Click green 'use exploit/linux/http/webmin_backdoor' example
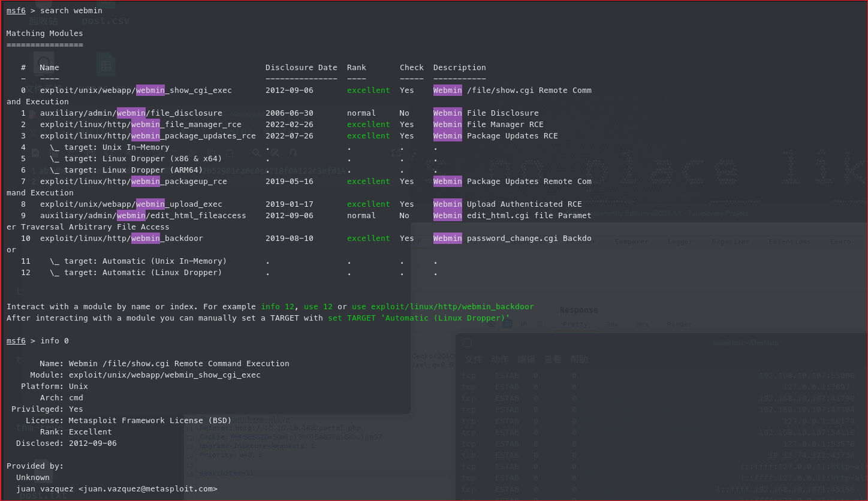The width and height of the screenshot is (868, 501). tap(443, 306)
